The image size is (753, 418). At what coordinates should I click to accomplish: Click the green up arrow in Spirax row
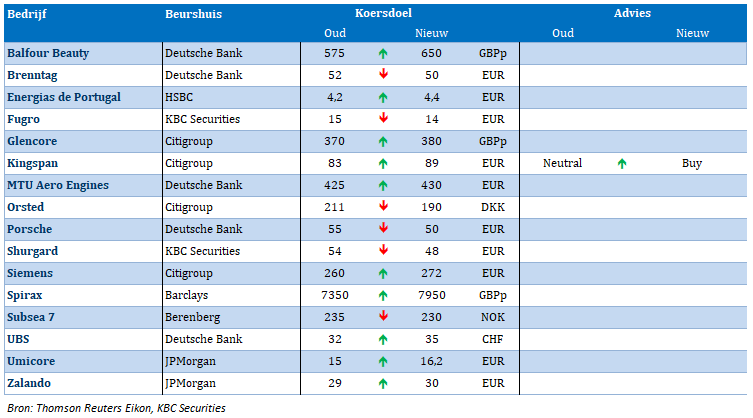click(383, 295)
